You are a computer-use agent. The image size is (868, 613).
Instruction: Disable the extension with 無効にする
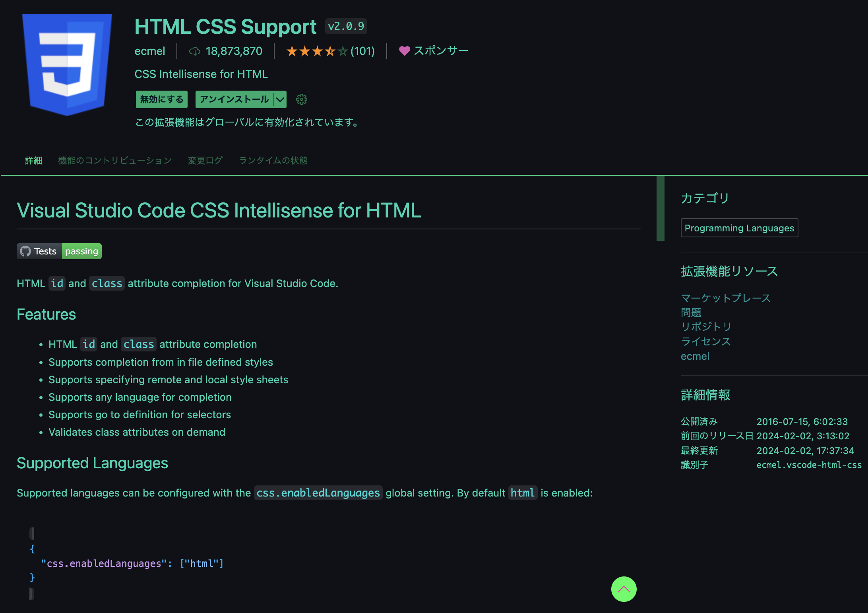coord(161,99)
